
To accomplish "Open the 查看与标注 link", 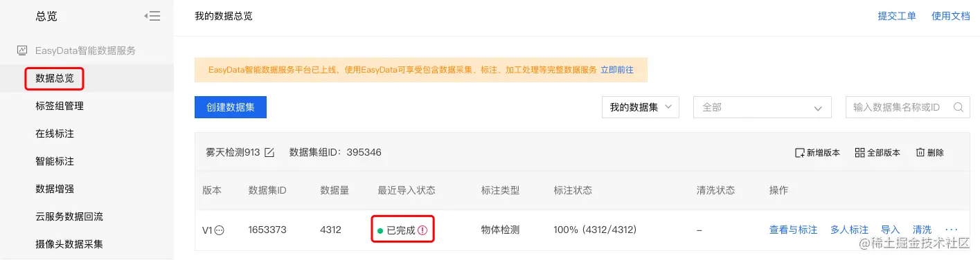I will tap(793, 230).
